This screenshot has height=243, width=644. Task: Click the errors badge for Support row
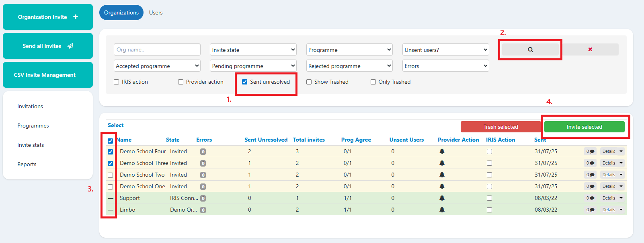pos(203,198)
